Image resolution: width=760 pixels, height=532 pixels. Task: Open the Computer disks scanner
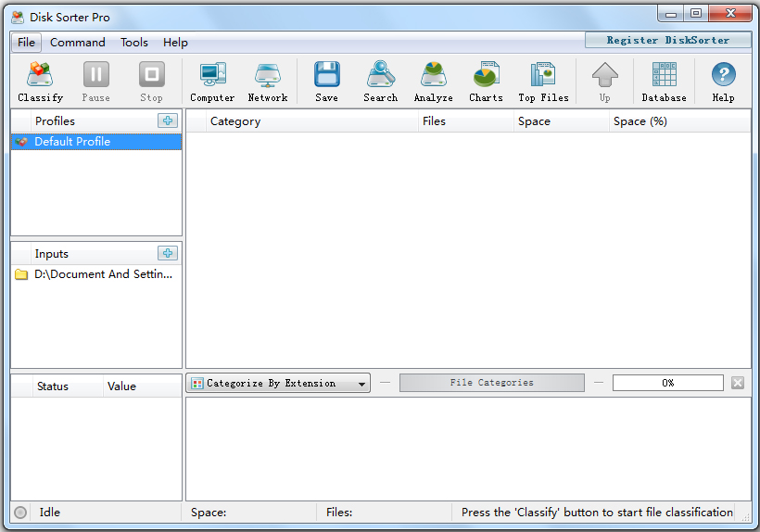point(212,82)
